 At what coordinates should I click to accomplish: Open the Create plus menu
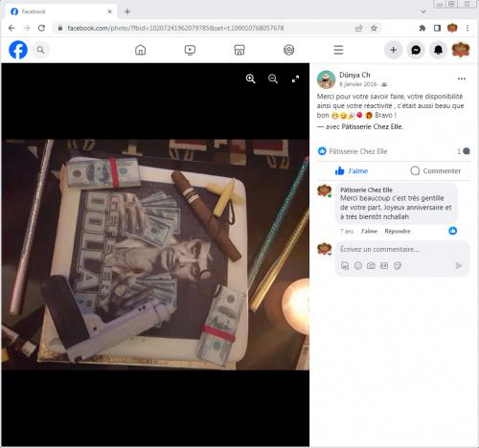[394, 50]
